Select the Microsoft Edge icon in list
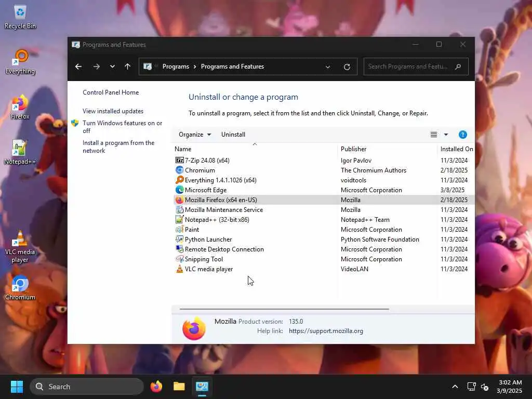 179,190
